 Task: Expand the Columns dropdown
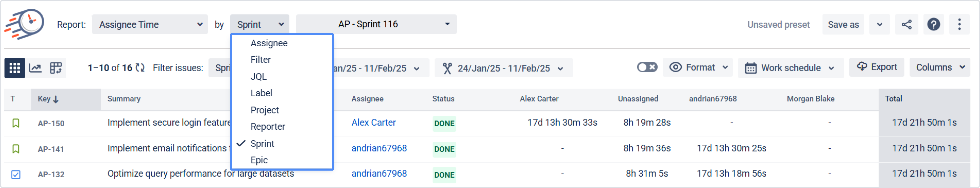pos(940,67)
